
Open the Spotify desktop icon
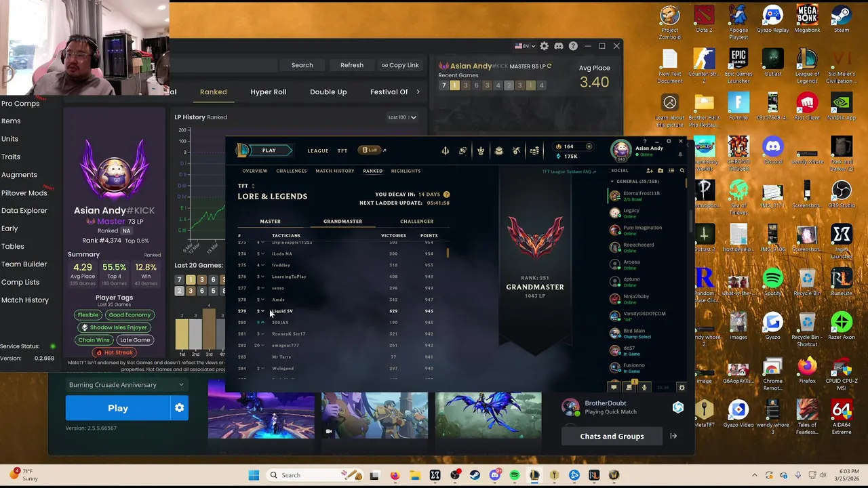772,282
